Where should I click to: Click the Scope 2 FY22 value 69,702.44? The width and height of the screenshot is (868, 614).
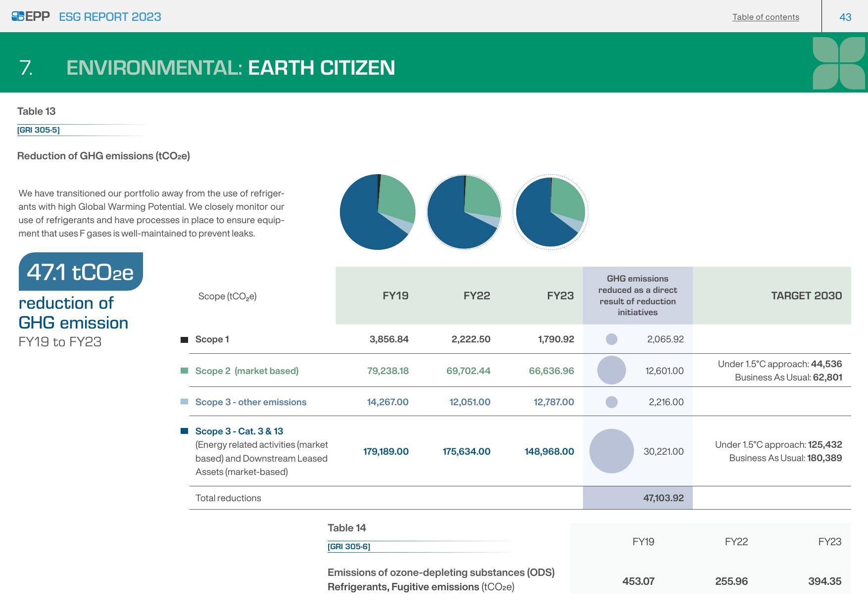click(x=468, y=371)
